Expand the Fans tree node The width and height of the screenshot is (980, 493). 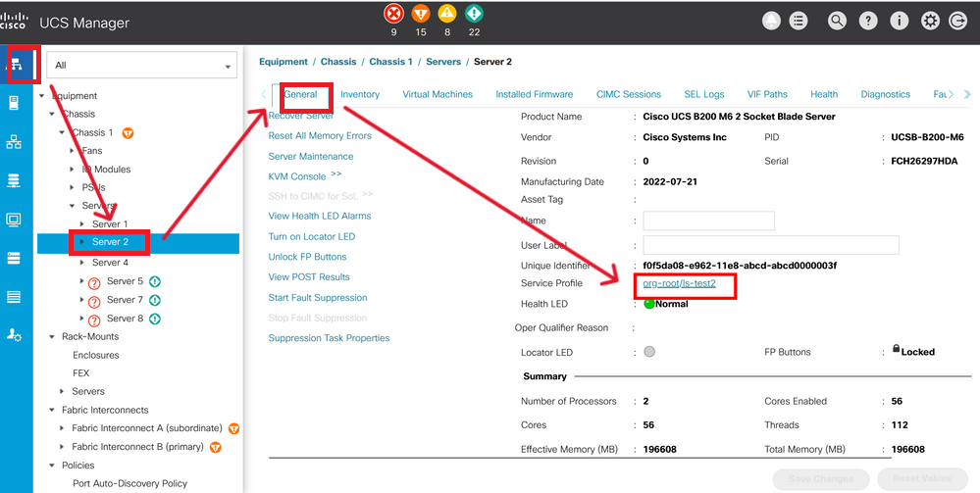point(73,151)
